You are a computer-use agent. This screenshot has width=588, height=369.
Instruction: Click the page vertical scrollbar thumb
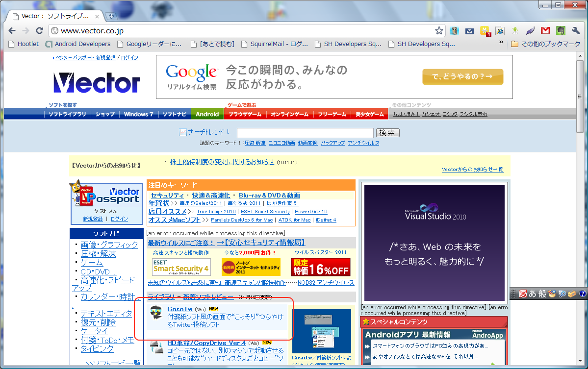(x=580, y=97)
